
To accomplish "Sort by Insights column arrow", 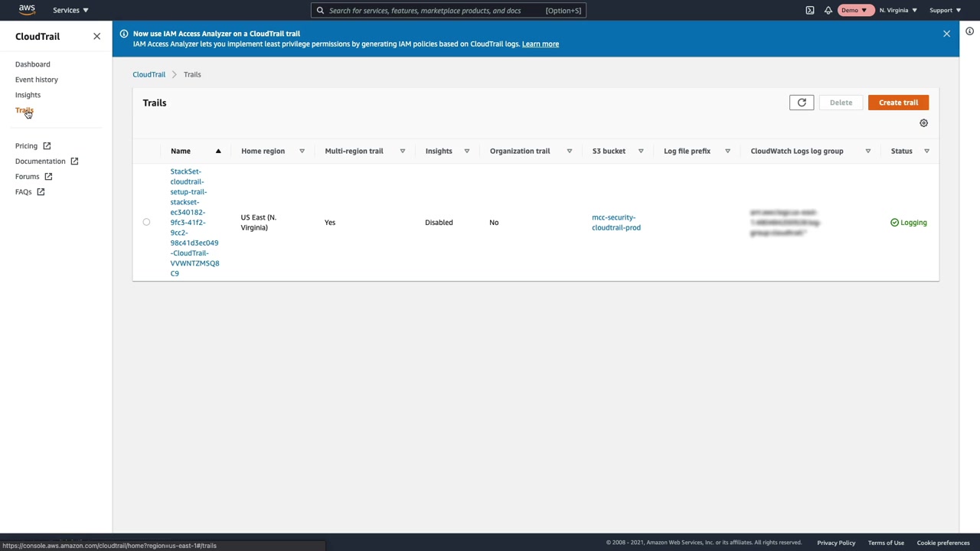I will 466,151.
